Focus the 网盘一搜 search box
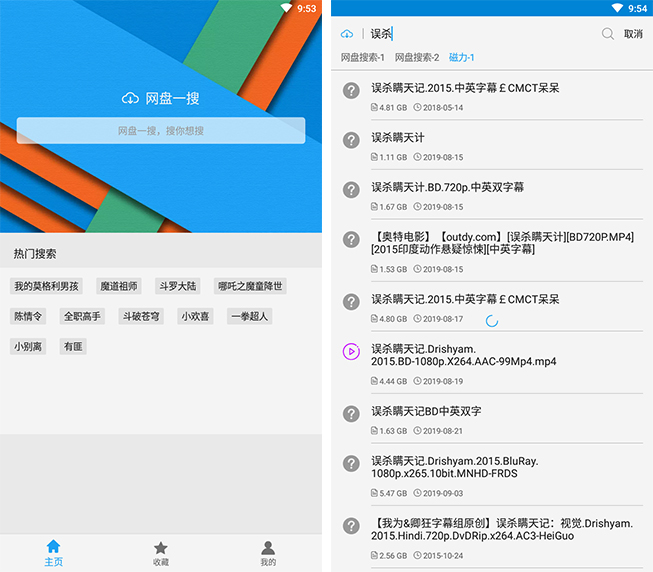This screenshot has width=653, height=572. click(160, 131)
